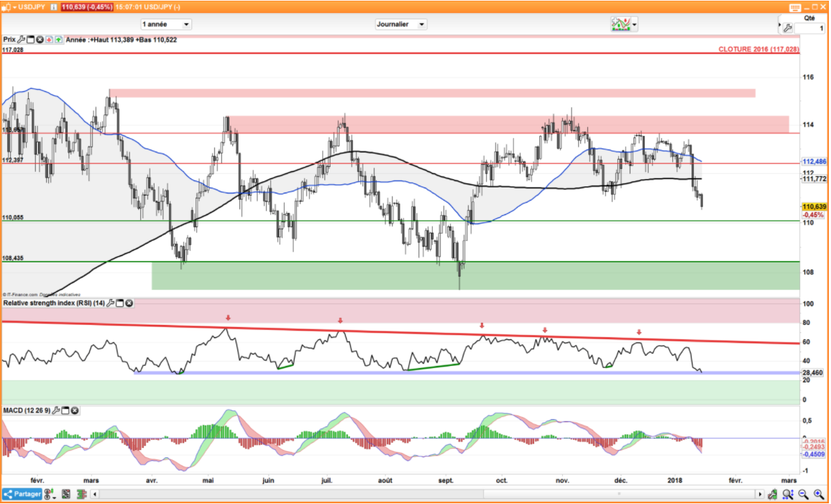Click the 117,028 level label at left
Viewport: 831px width, 504px height.
pos(13,50)
